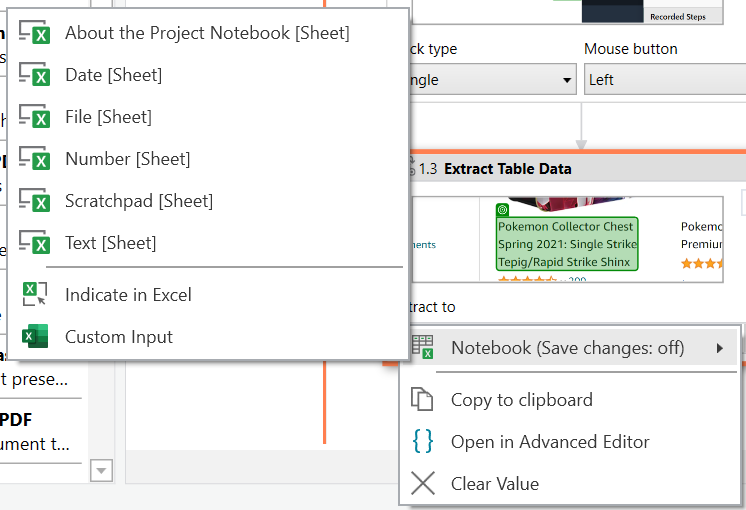
Task: Select Scratchpad [Sheet] menu entry
Action: (x=139, y=201)
